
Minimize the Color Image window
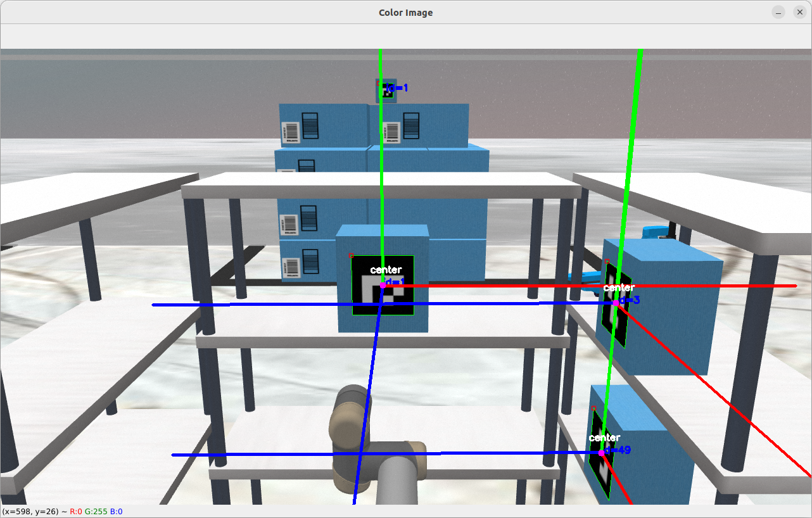[778, 13]
